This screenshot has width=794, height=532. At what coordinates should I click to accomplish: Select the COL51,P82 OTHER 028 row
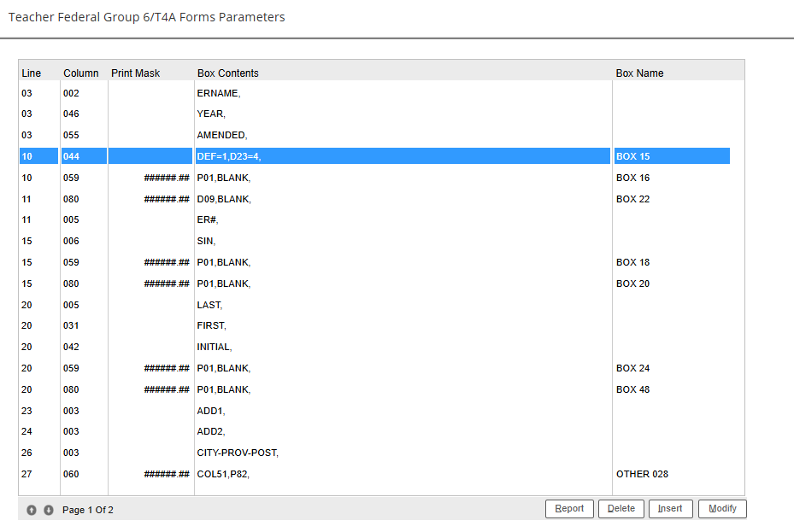coord(223,474)
